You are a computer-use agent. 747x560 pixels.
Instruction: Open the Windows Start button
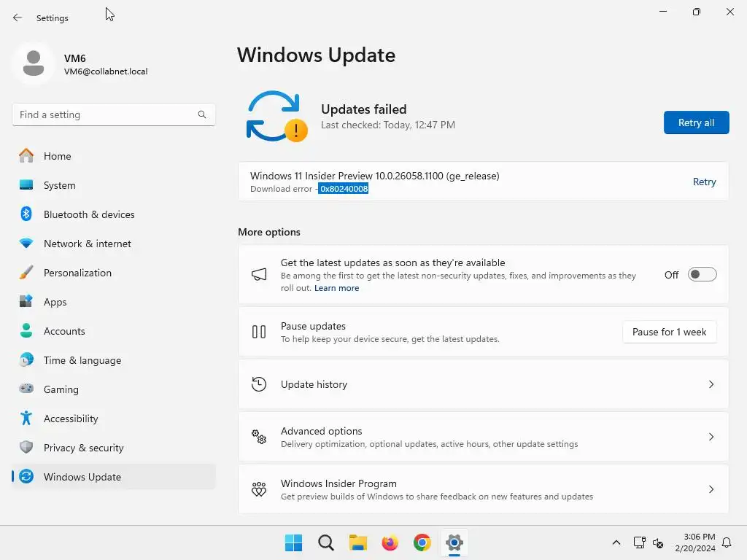(293, 542)
